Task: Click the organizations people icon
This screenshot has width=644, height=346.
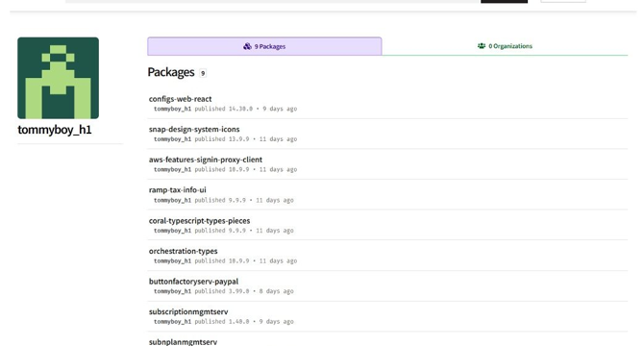Action: point(482,46)
